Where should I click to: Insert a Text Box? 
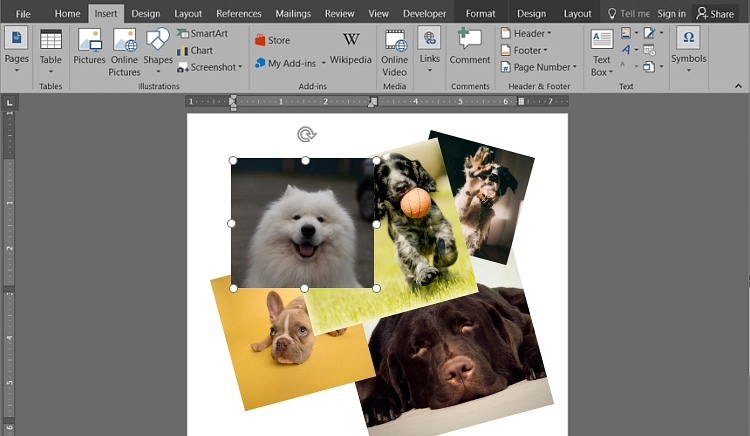click(x=601, y=53)
